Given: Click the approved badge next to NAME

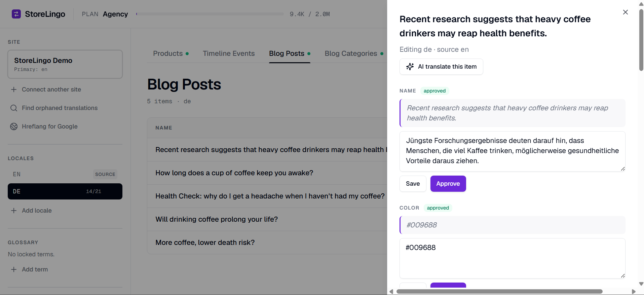Looking at the screenshot, I should [x=434, y=91].
